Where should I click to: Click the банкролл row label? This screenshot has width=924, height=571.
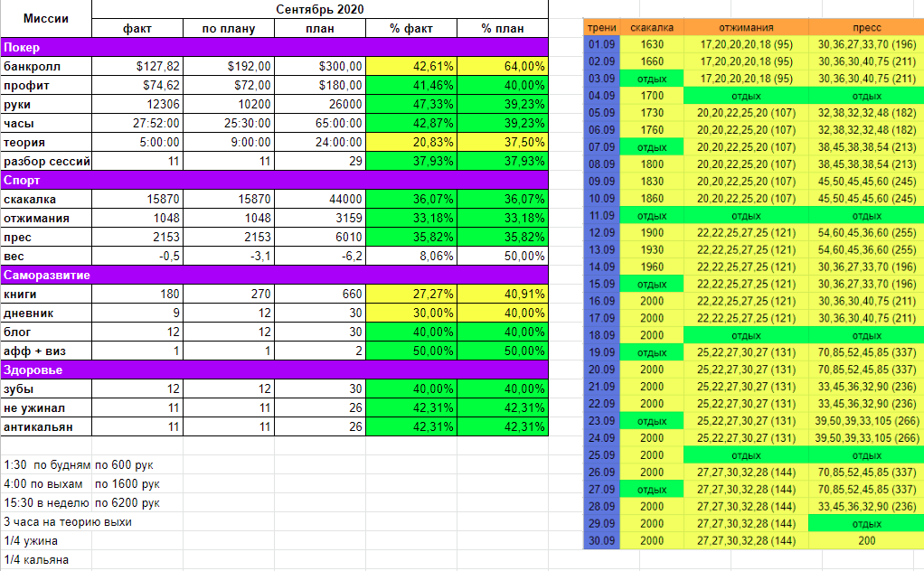pyautogui.click(x=46, y=67)
